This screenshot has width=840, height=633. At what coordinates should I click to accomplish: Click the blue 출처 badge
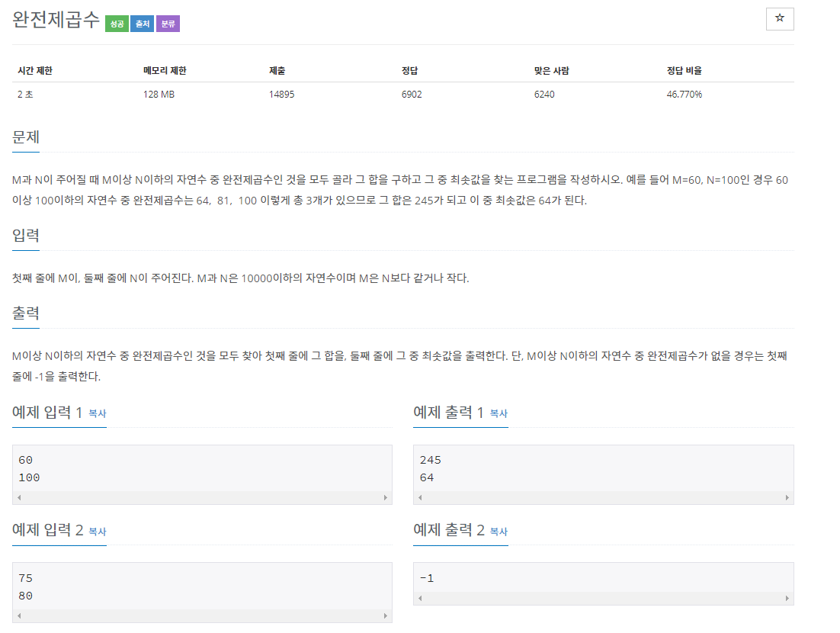tap(143, 24)
